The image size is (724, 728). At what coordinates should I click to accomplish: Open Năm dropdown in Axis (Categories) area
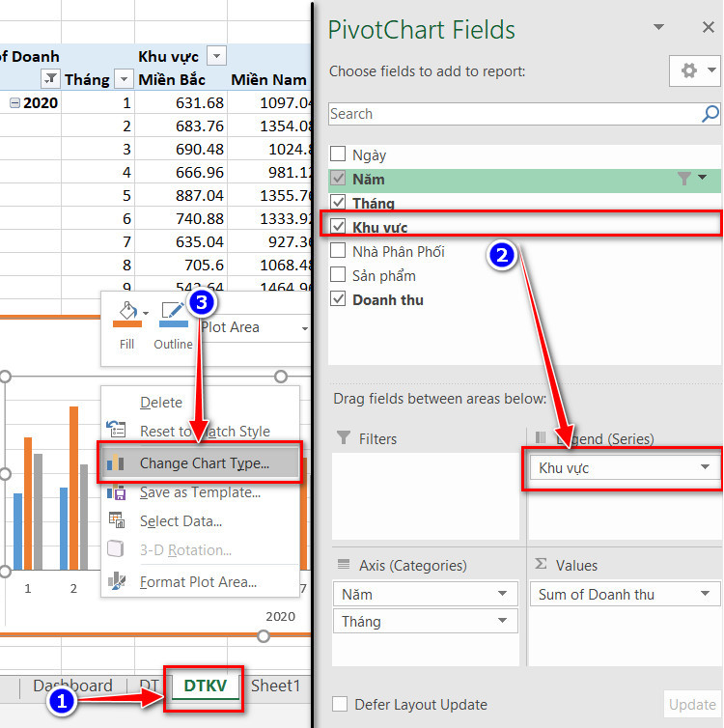click(x=502, y=594)
